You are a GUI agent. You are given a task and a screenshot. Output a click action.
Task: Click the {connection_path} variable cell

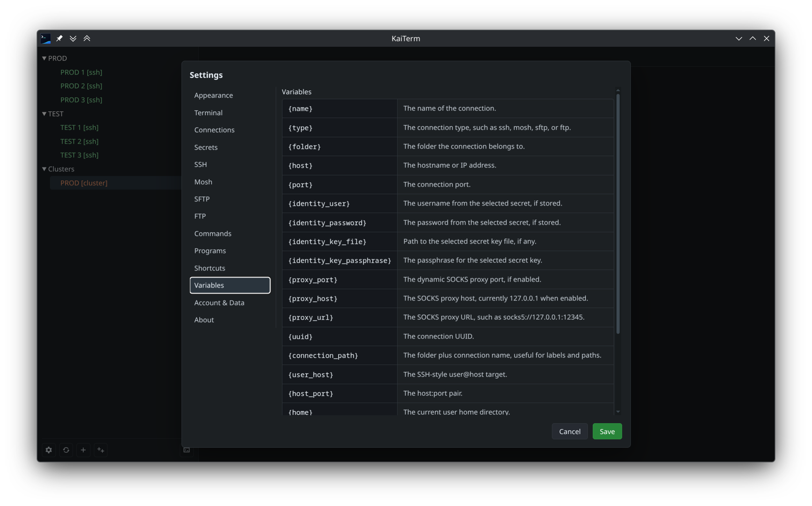click(x=340, y=356)
